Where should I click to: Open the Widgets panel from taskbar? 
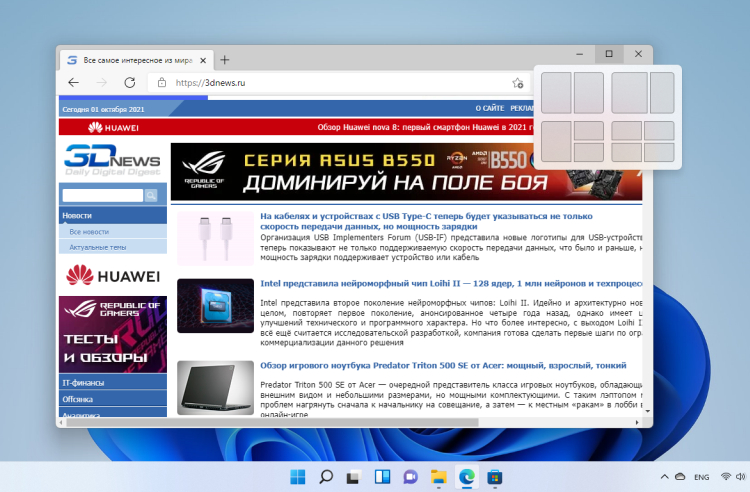pyautogui.click(x=382, y=477)
